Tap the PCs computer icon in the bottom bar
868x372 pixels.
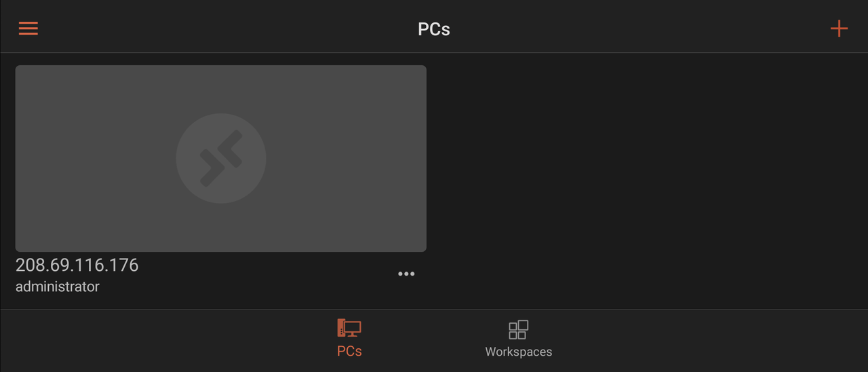(x=349, y=329)
